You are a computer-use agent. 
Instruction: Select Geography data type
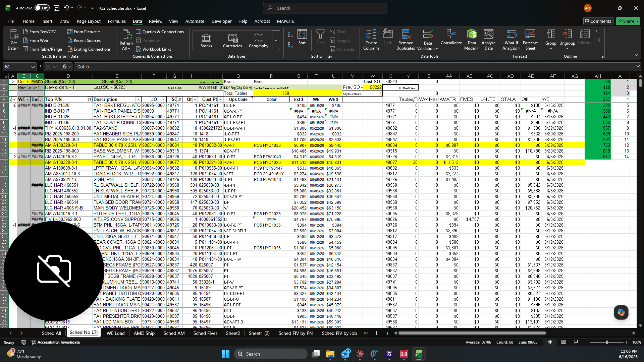258,41
